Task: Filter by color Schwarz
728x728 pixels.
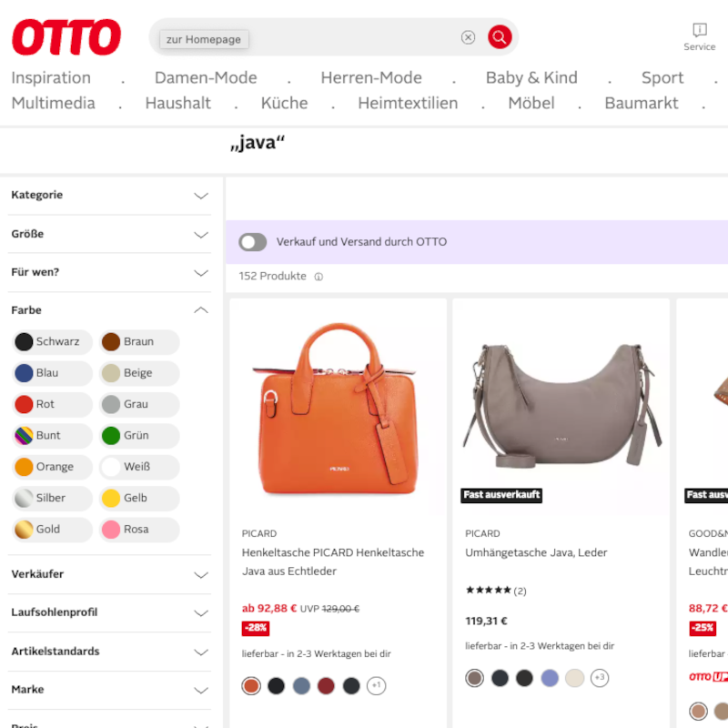Action: click(x=52, y=342)
